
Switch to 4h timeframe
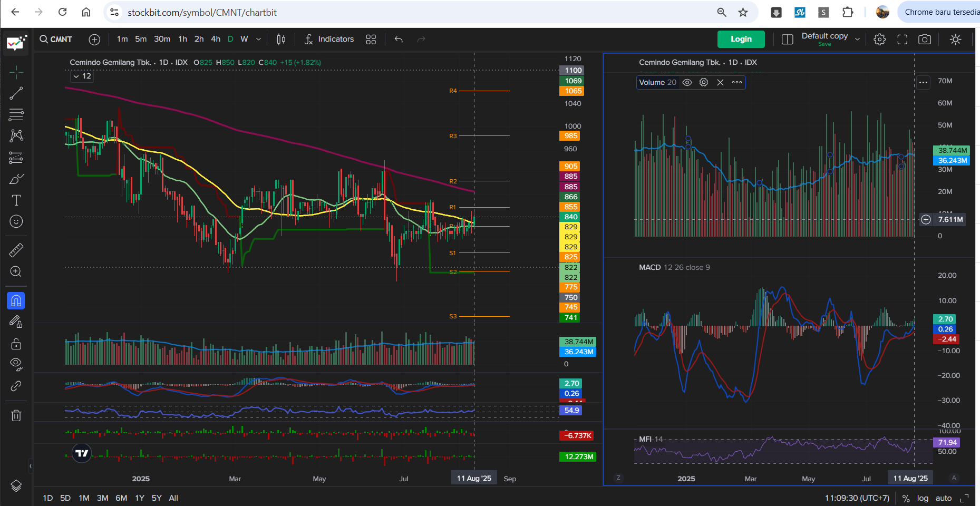pyautogui.click(x=216, y=39)
